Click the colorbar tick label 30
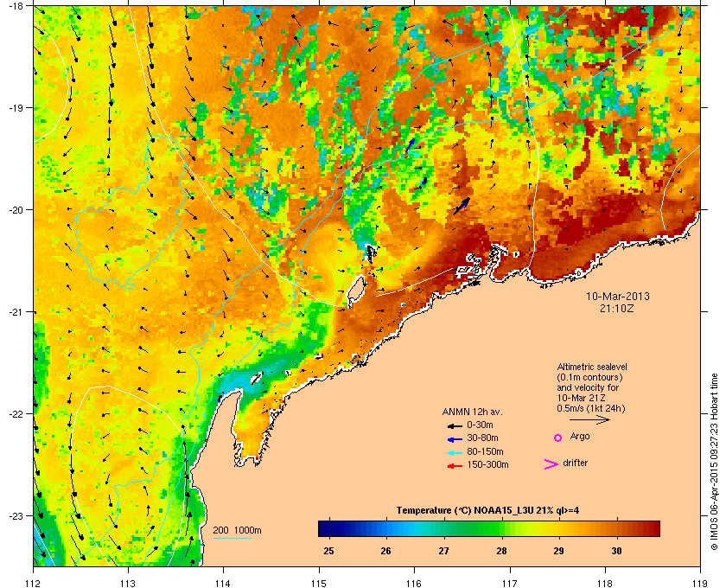The image size is (726, 588). click(x=616, y=551)
